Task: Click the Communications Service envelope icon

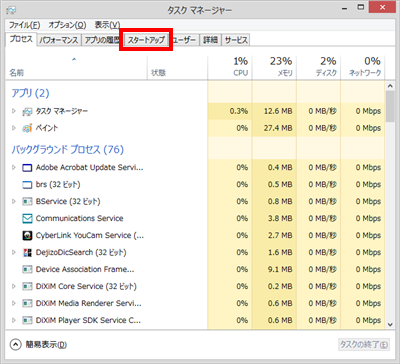Action: tap(27, 219)
